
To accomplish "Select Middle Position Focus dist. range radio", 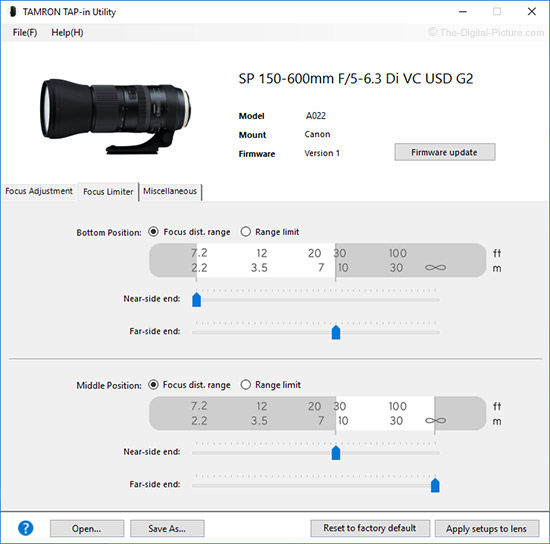I will point(153,384).
